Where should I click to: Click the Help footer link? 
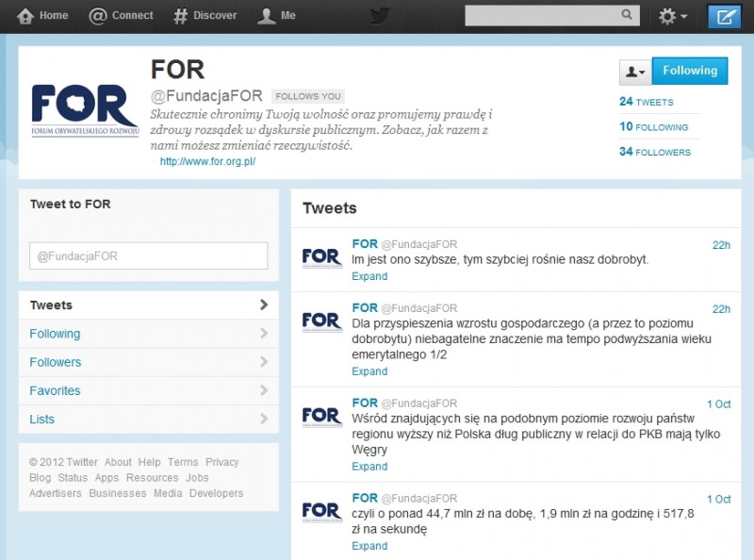coord(150,462)
